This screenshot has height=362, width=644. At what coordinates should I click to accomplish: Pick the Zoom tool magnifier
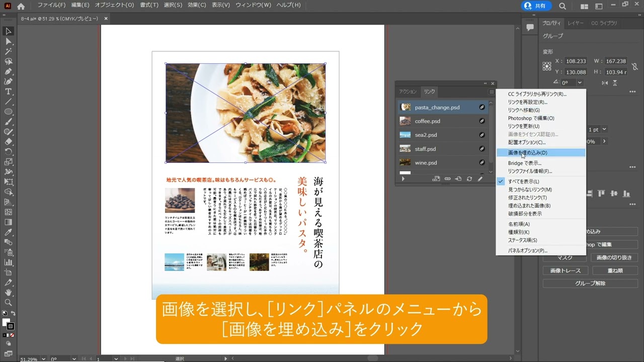point(9,302)
